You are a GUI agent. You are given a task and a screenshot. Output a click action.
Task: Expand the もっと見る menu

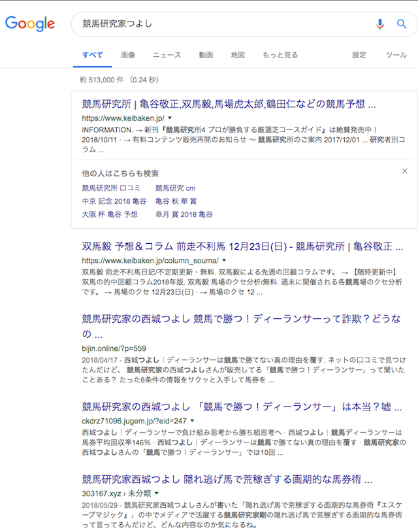[x=280, y=55]
